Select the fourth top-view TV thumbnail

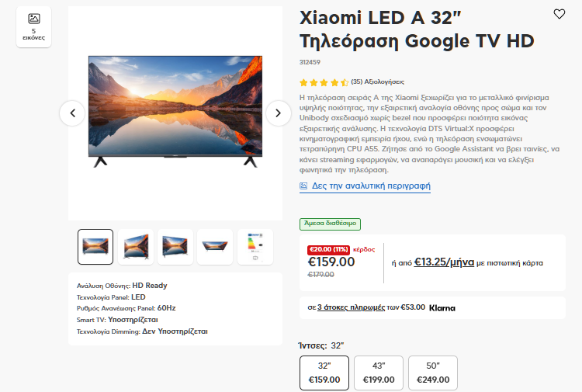click(215, 246)
